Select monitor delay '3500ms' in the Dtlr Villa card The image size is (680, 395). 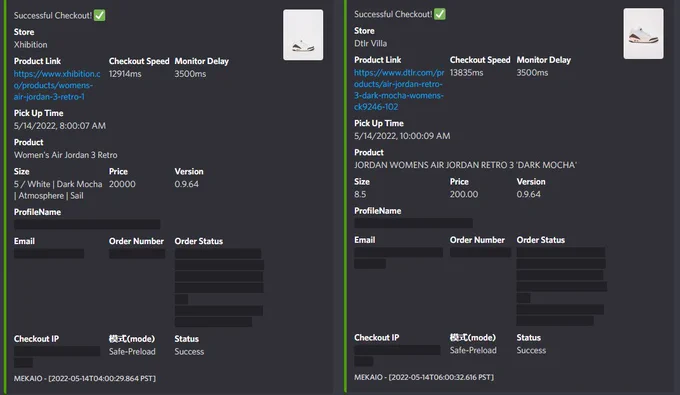(x=532, y=72)
